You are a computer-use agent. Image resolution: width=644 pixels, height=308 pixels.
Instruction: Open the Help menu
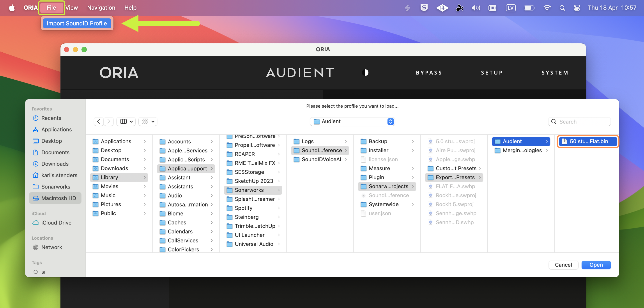click(x=130, y=8)
